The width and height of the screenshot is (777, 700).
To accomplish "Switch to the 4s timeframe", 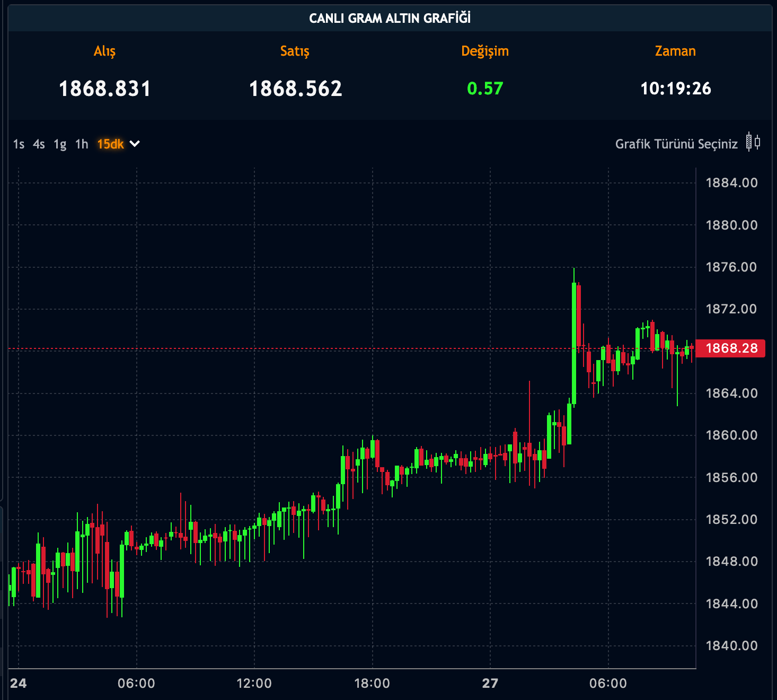I will [39, 144].
